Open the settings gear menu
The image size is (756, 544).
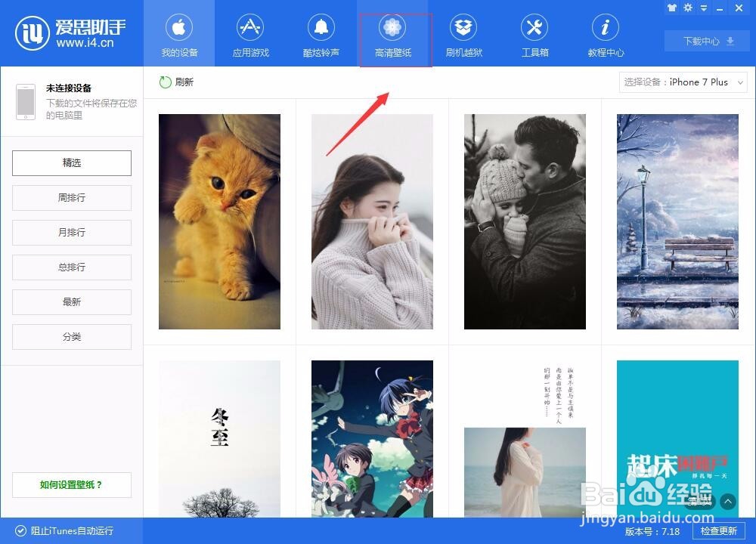(x=687, y=8)
